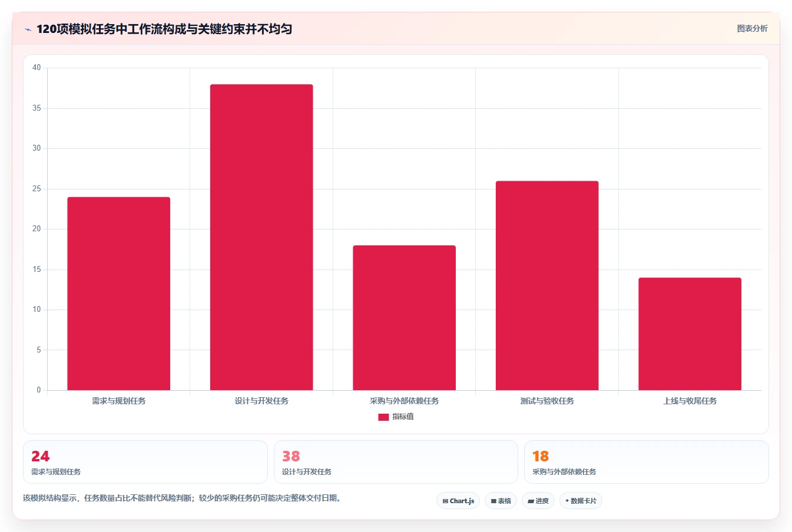The height and width of the screenshot is (532, 792).
Task: Click the y-axis value 35
Action: click(37, 108)
